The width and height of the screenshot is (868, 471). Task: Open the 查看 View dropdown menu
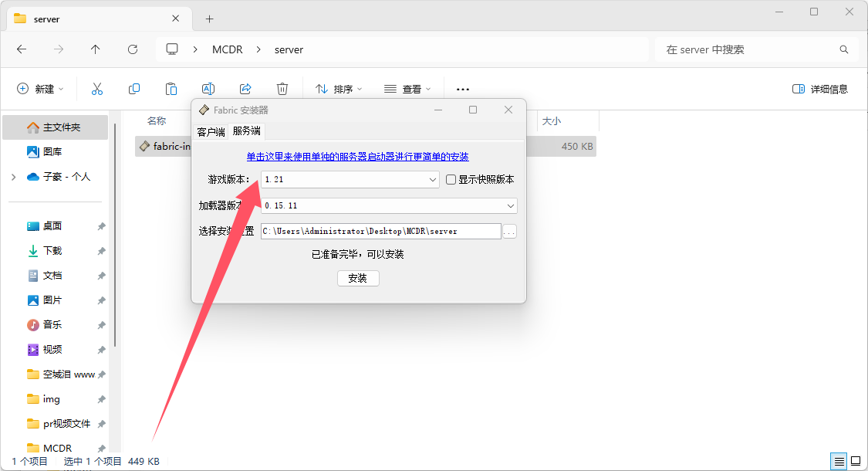pyautogui.click(x=407, y=89)
